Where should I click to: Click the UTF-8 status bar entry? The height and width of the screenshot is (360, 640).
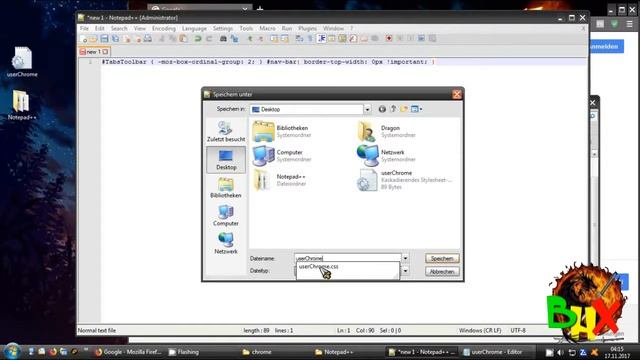pos(518,330)
